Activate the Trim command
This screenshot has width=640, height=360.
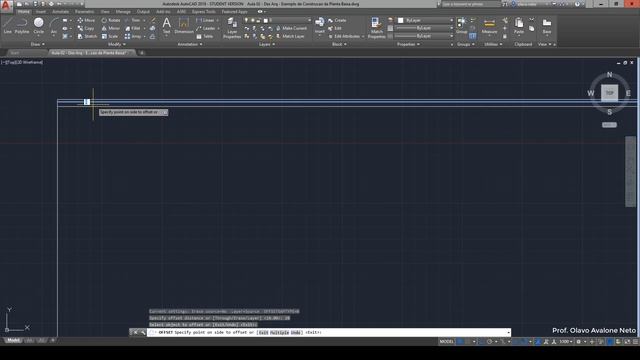point(133,20)
